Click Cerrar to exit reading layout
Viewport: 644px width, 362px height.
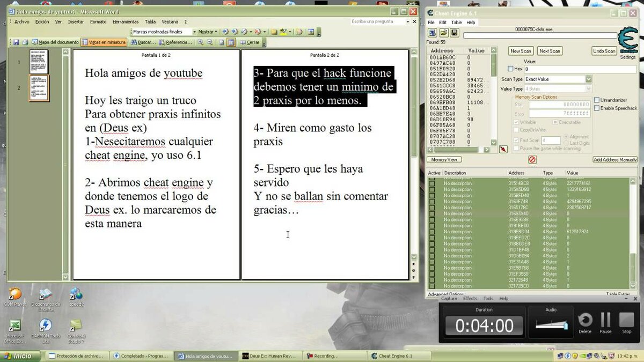coord(250,42)
